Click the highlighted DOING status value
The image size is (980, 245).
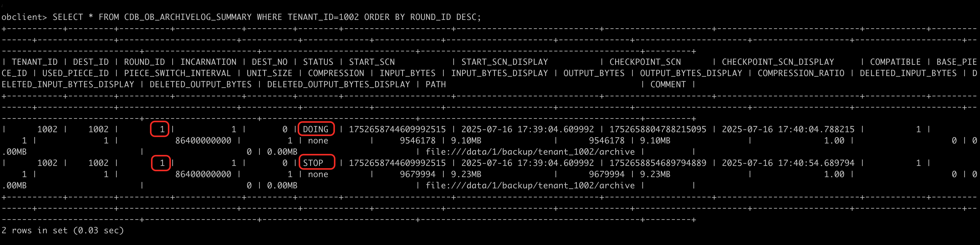[x=316, y=129]
